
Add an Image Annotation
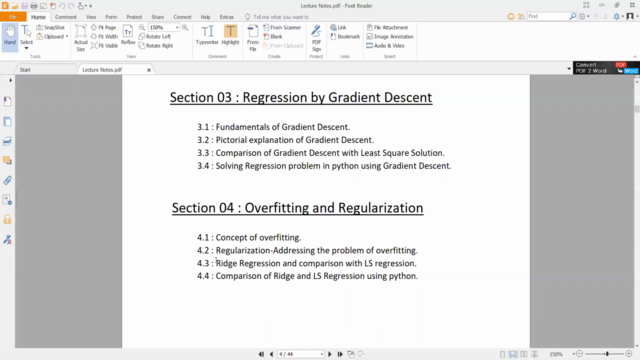pyautogui.click(x=390, y=36)
